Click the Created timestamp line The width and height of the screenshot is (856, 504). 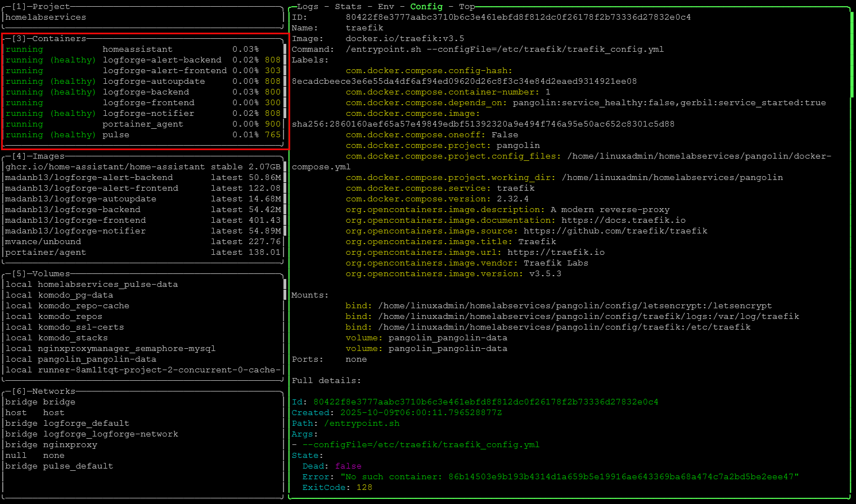tap(397, 413)
